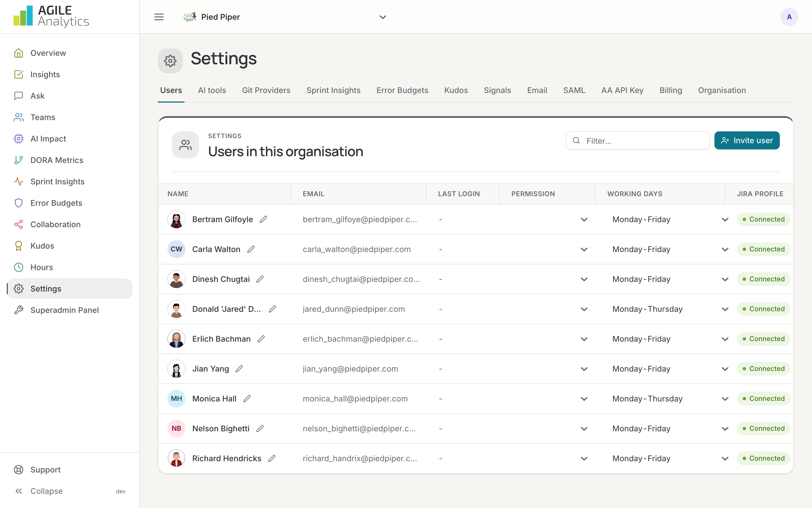Click edit pencil beside Monica Hall
The height and width of the screenshot is (508, 812).
(247, 399)
